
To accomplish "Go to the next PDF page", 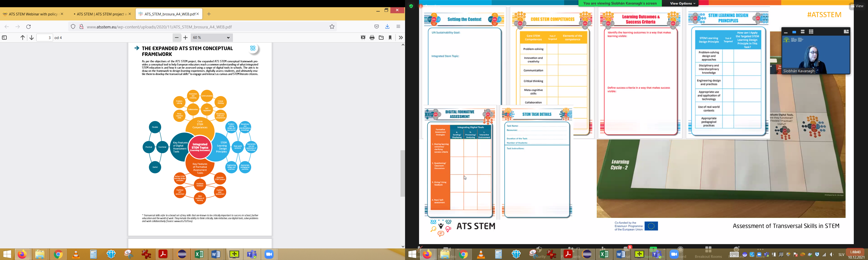I will click(31, 38).
